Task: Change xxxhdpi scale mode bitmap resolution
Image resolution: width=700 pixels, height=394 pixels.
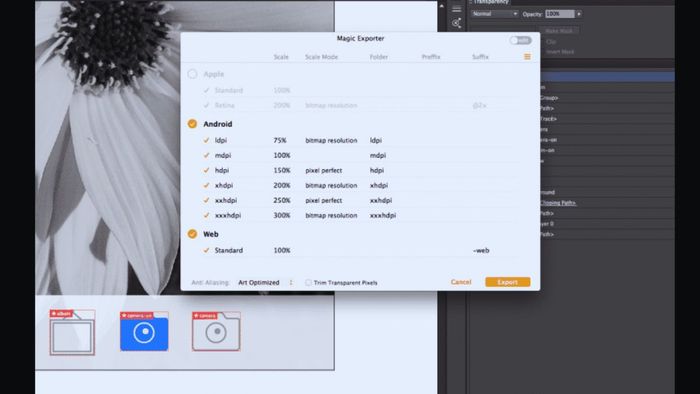Action: point(331,215)
